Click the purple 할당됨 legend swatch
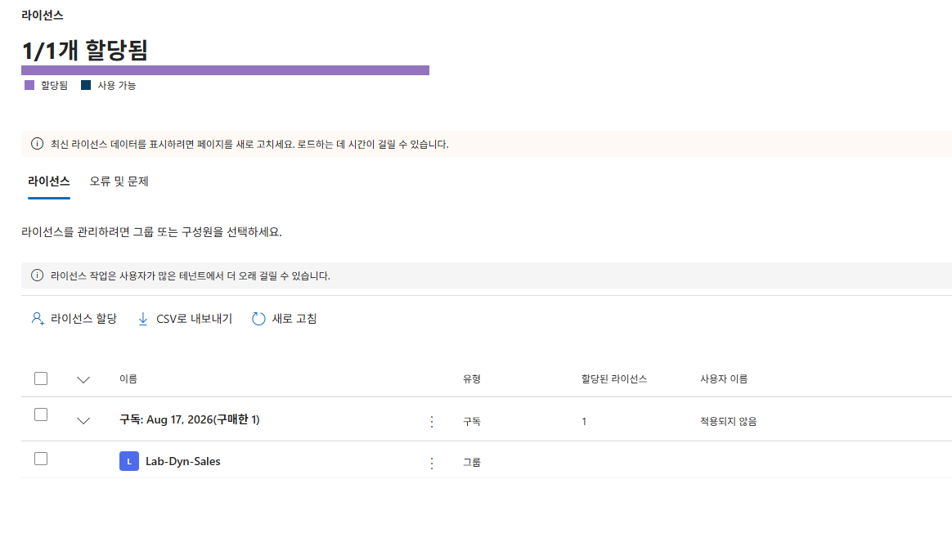Image resolution: width=952 pixels, height=560 pixels. (29, 85)
